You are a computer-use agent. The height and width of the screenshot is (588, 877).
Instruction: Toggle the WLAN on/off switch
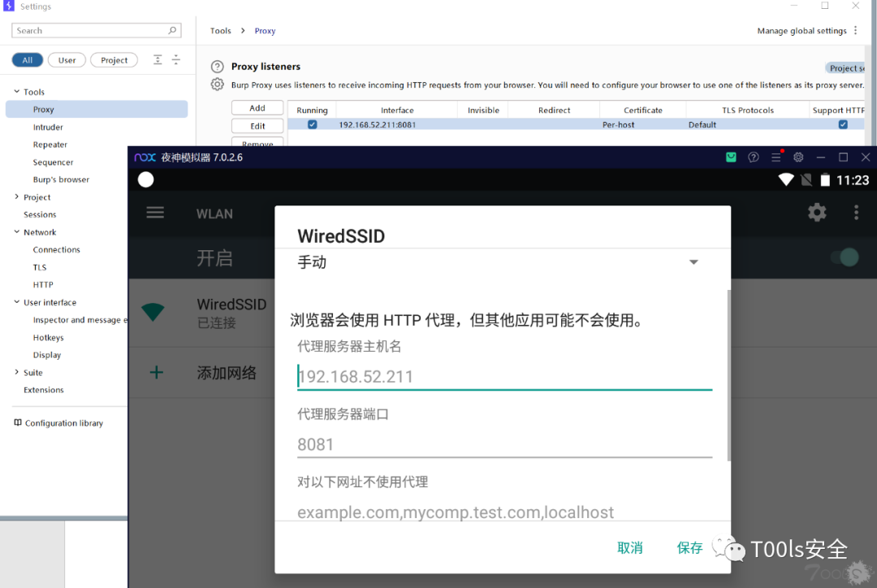coord(845,257)
